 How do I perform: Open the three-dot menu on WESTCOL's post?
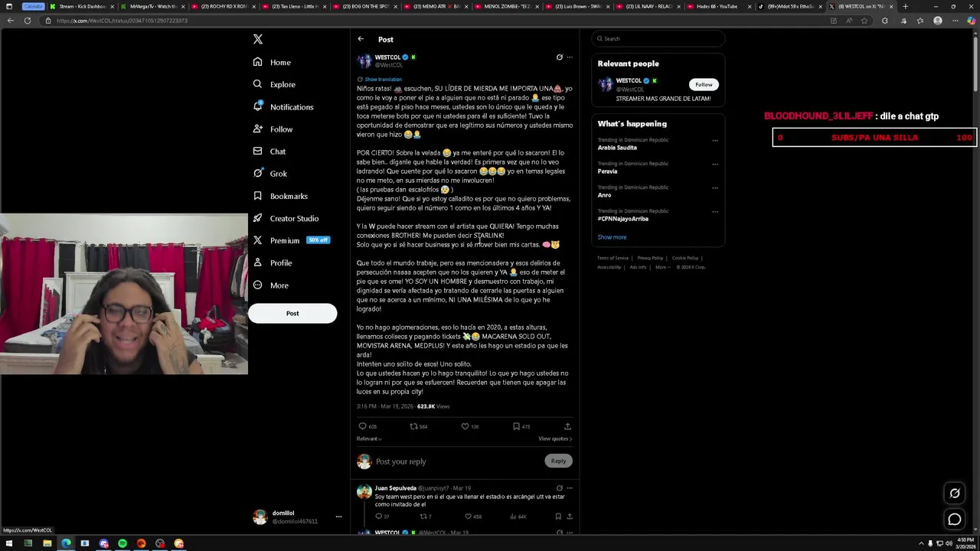pyautogui.click(x=569, y=57)
